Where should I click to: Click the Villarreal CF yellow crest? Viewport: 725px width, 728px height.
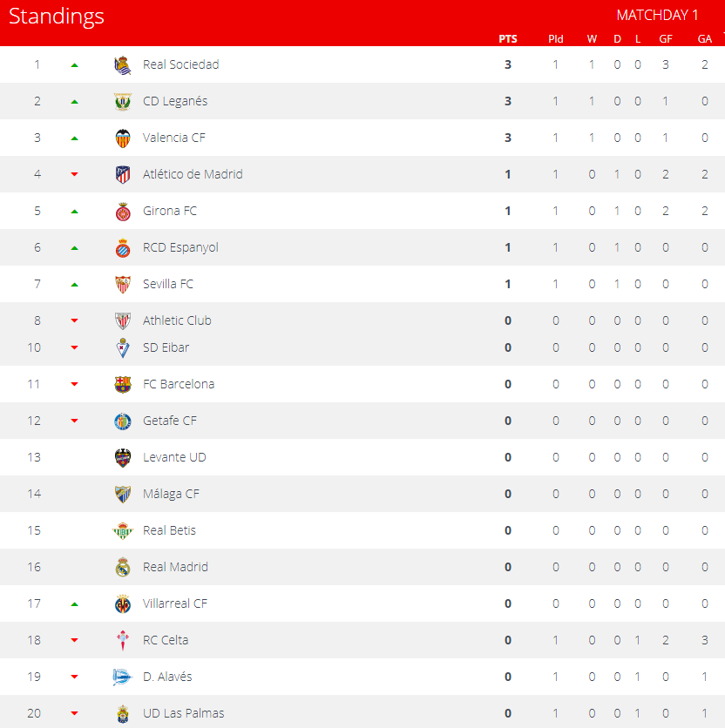coord(123,604)
